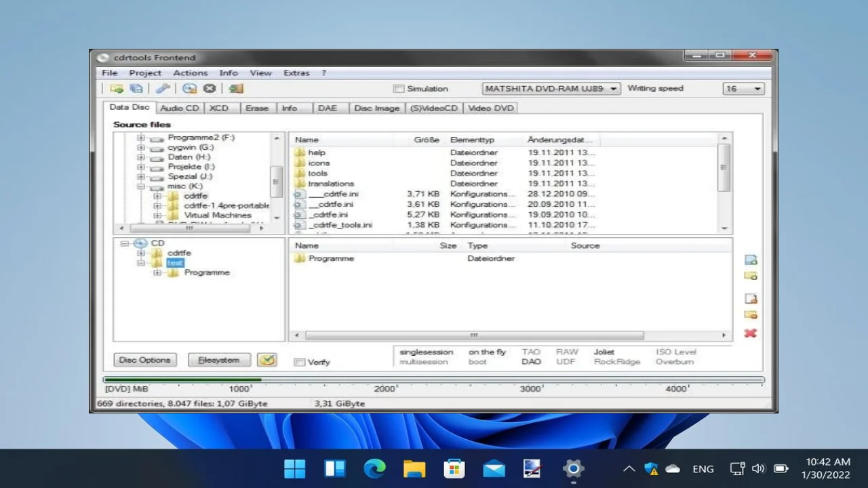Select the help folder in source list
The width and height of the screenshot is (868, 488).
click(317, 152)
